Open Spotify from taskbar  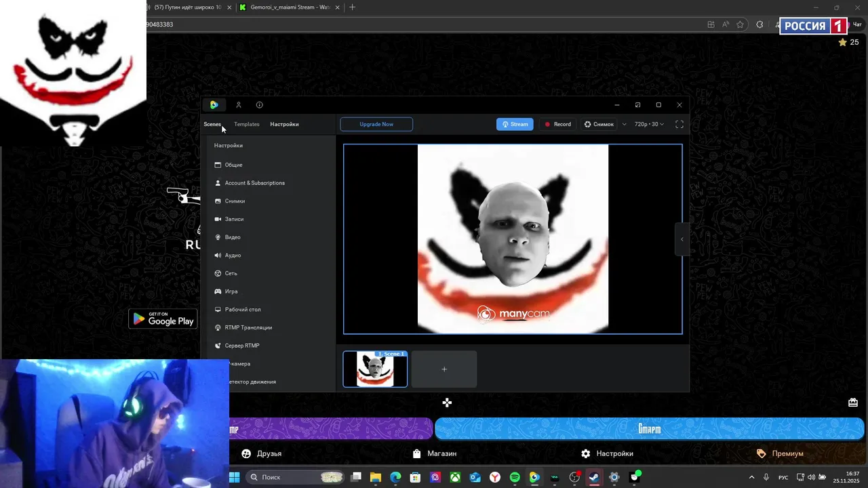515,477
